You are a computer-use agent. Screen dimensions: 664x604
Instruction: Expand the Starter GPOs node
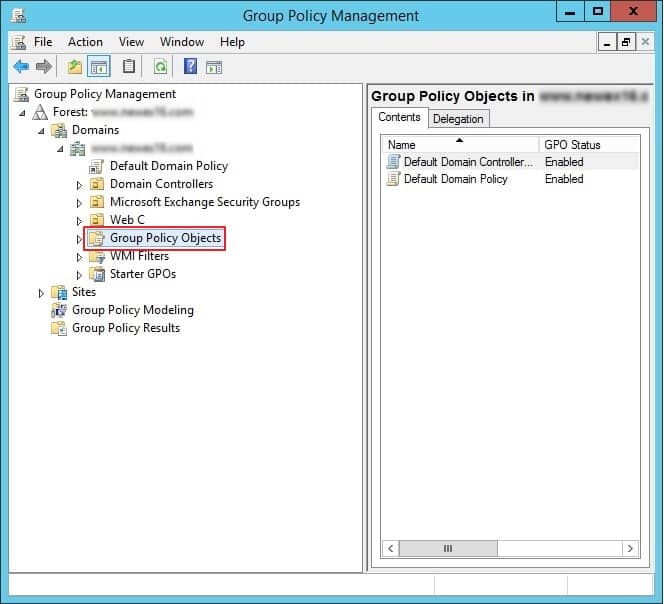pyautogui.click(x=80, y=275)
